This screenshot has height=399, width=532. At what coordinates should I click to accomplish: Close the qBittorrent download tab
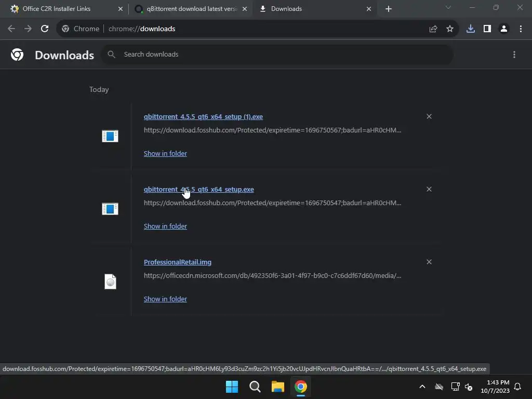245,9
